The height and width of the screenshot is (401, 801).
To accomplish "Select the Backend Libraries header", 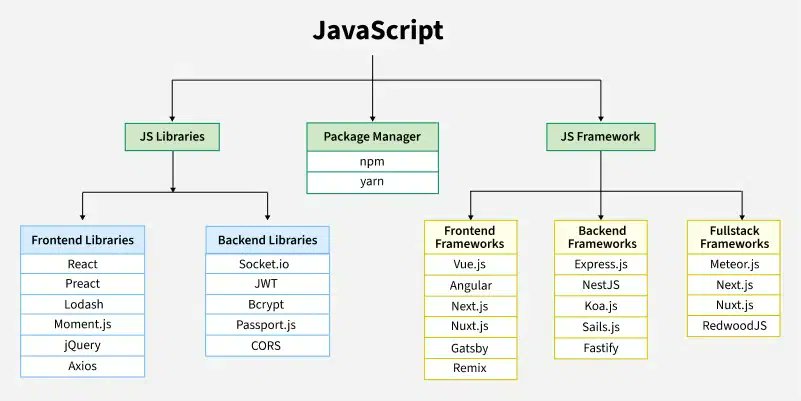I will coord(268,240).
